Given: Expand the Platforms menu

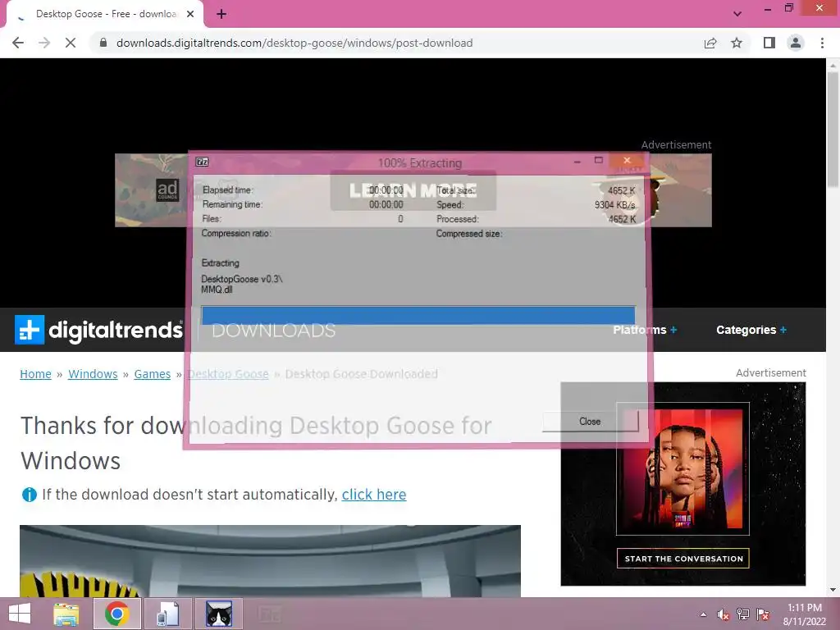Looking at the screenshot, I should (x=645, y=330).
